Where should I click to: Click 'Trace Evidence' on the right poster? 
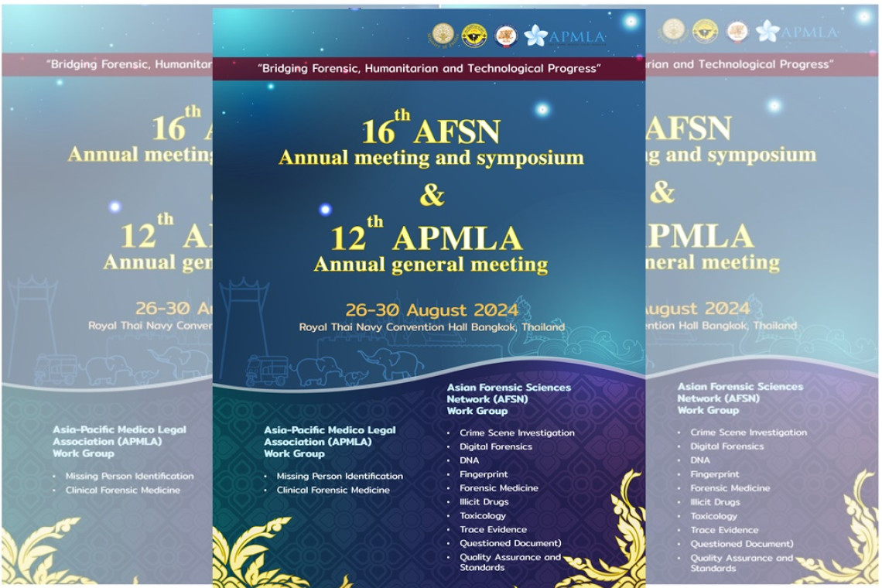(x=724, y=530)
